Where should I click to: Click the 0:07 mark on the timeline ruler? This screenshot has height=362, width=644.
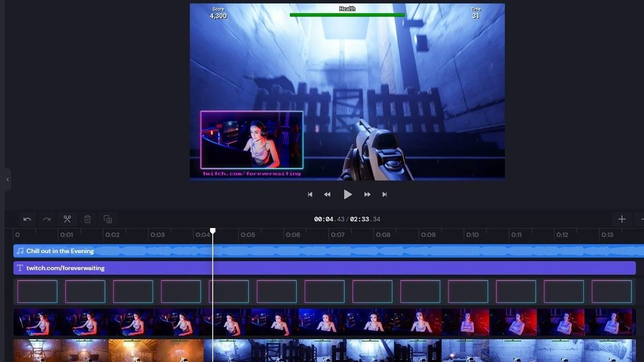point(338,234)
